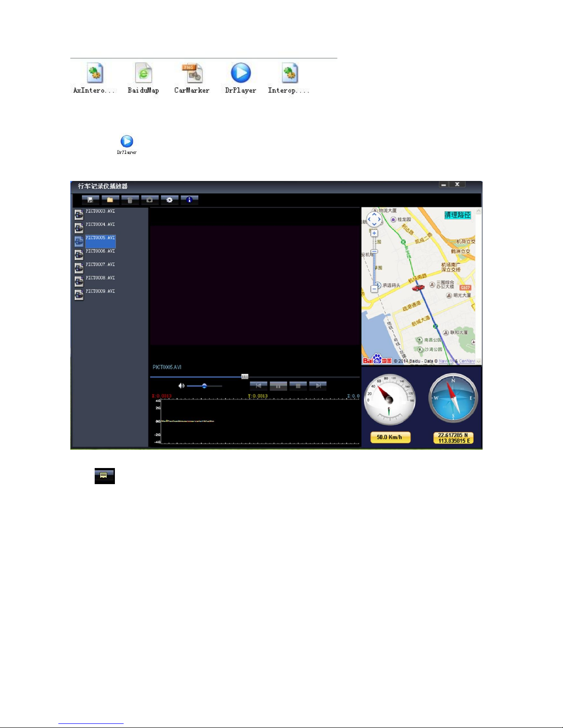Select the PICT0003.AVI file name

point(100,211)
